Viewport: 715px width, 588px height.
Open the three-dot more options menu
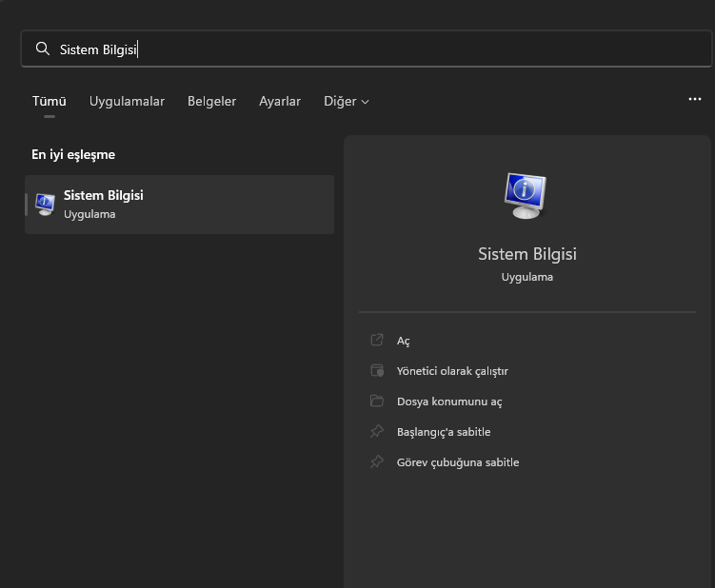point(694,99)
